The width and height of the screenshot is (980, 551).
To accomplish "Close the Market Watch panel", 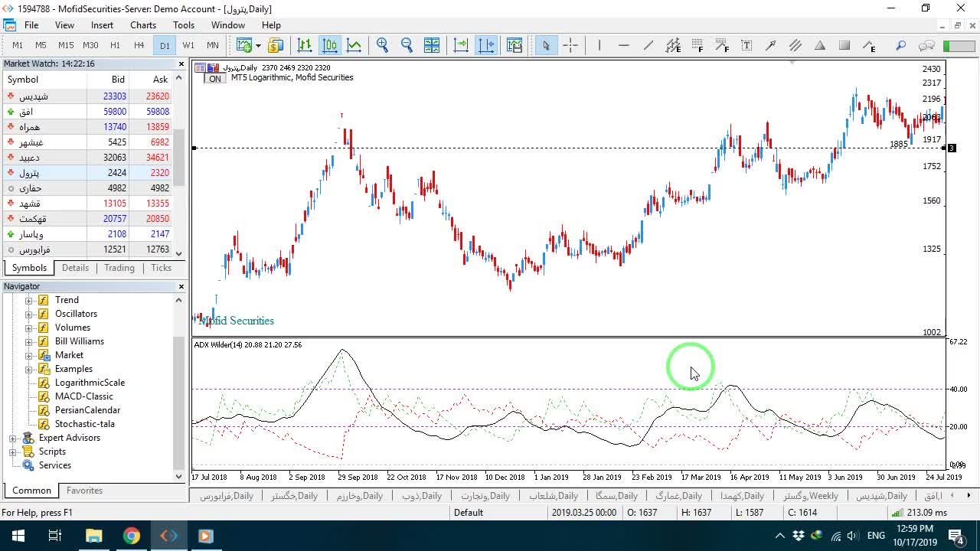I will coord(181,64).
